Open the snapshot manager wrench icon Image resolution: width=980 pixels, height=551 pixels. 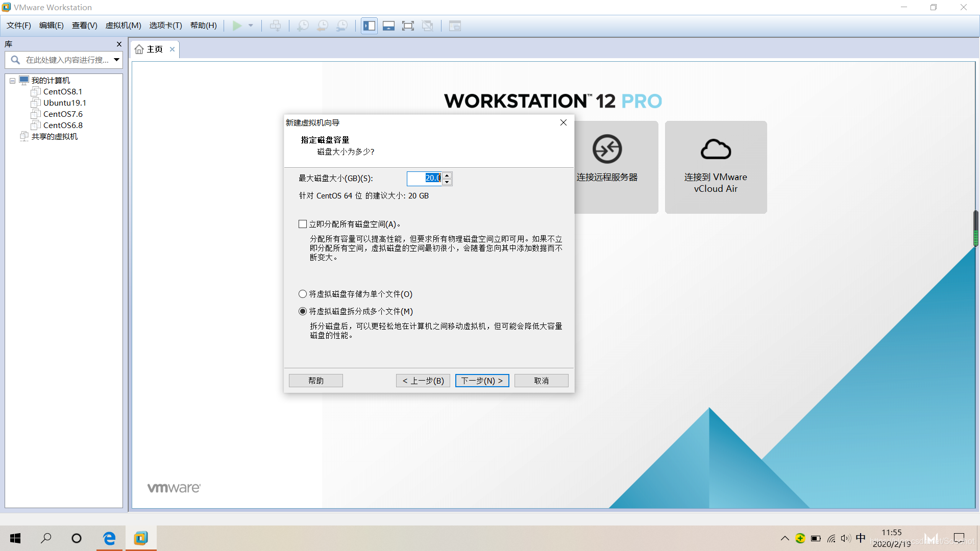click(342, 26)
